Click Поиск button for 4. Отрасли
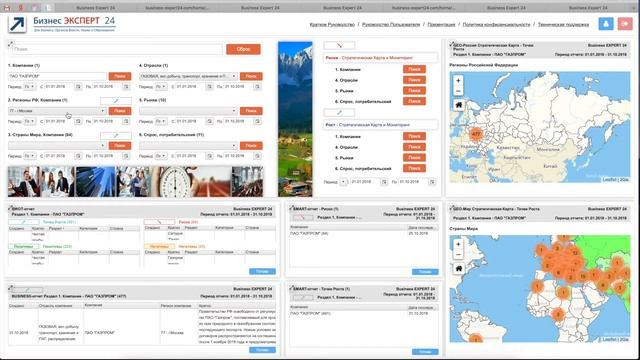The height and width of the screenshot is (360, 640). [x=251, y=76]
